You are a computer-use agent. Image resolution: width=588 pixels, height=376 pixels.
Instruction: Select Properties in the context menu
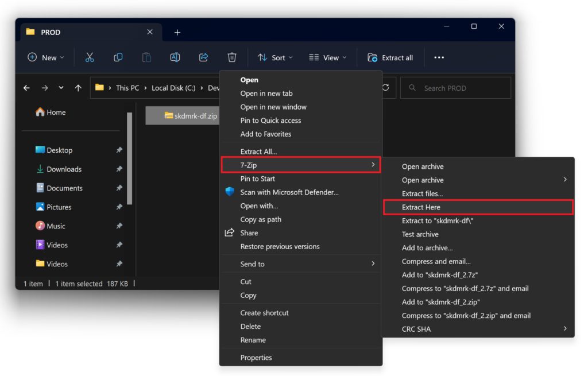tap(256, 358)
